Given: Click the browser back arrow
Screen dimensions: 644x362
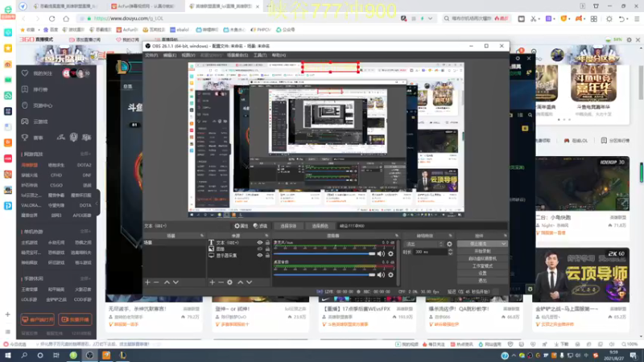Looking at the screenshot, I should (x=23, y=19).
